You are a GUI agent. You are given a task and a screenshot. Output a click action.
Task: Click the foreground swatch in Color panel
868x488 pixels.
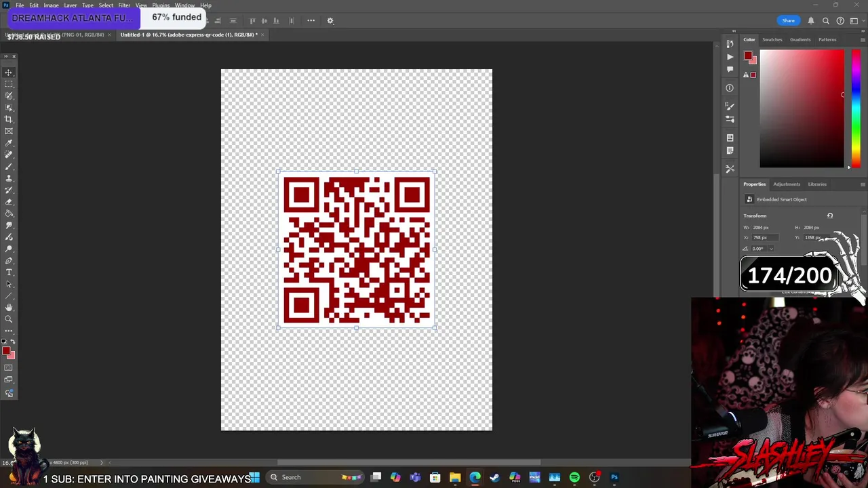747,56
